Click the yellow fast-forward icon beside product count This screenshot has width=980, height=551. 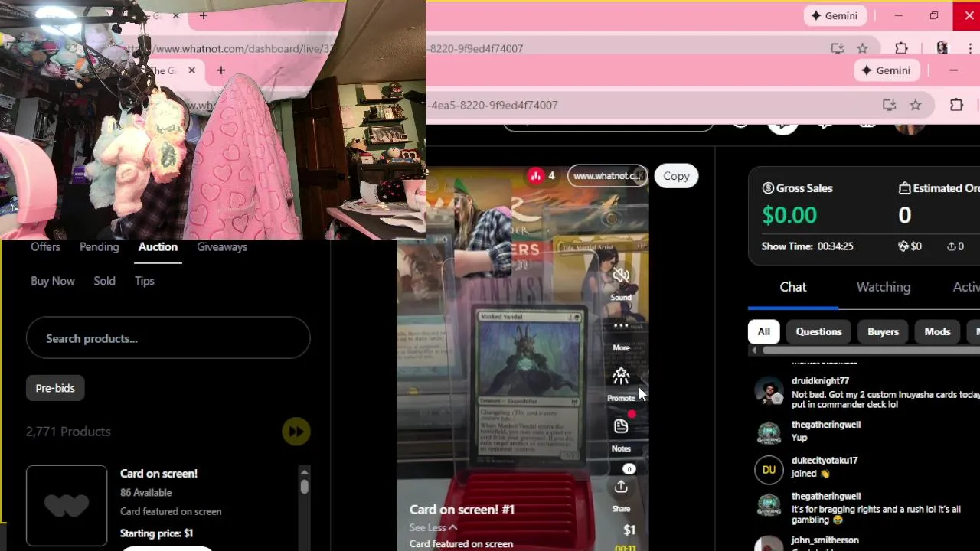296,432
